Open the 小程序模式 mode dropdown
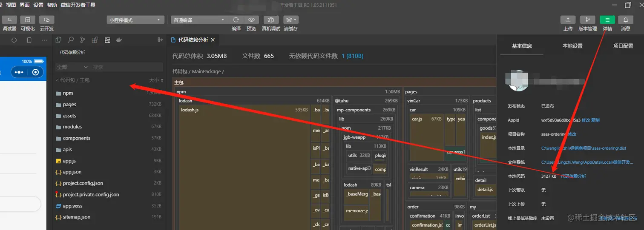 [x=135, y=20]
